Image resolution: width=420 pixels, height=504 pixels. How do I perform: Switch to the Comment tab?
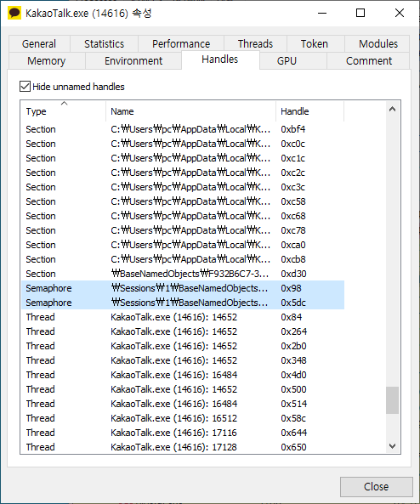point(369,60)
